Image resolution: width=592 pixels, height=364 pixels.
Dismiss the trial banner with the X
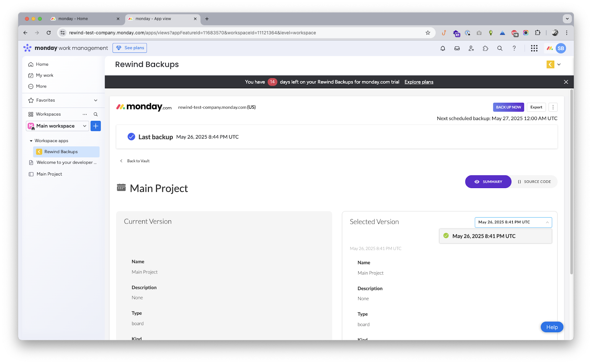566,82
